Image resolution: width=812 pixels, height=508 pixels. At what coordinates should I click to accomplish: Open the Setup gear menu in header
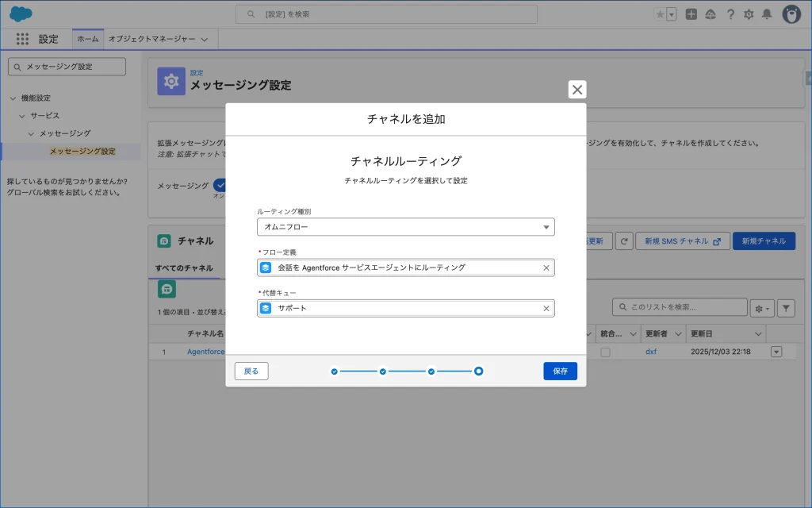[749, 14]
